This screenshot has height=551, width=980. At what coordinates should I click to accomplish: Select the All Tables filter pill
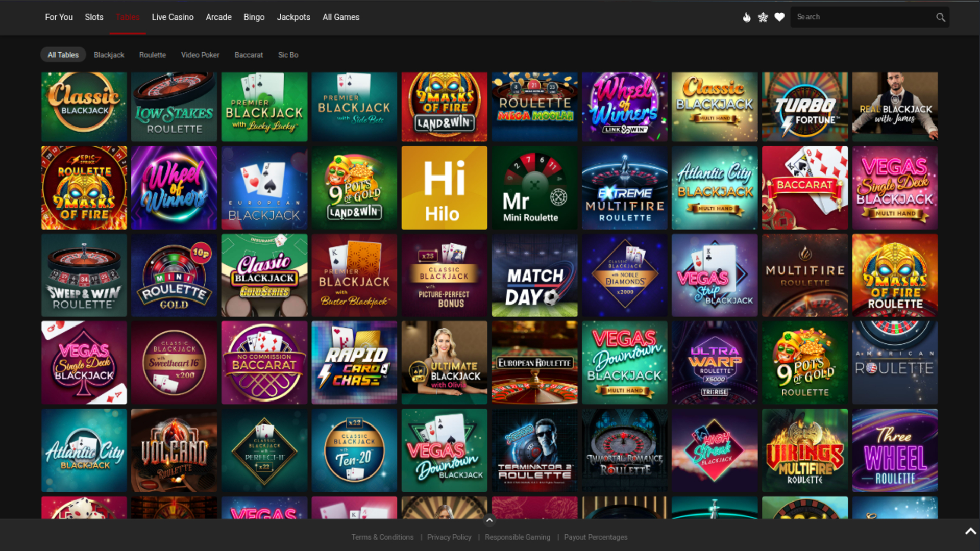click(63, 55)
